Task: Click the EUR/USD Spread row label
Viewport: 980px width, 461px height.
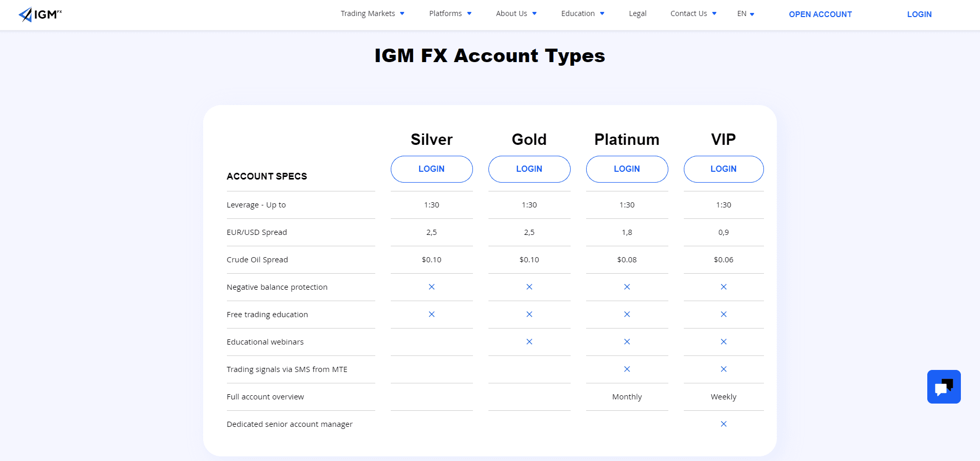Action: 256,232
